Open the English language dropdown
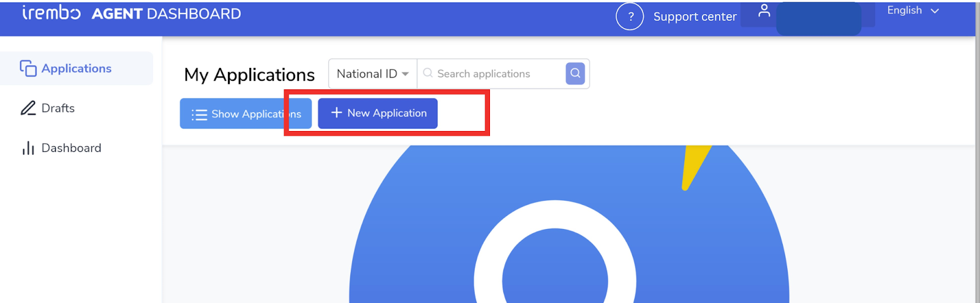This screenshot has height=303, width=980. point(913,10)
